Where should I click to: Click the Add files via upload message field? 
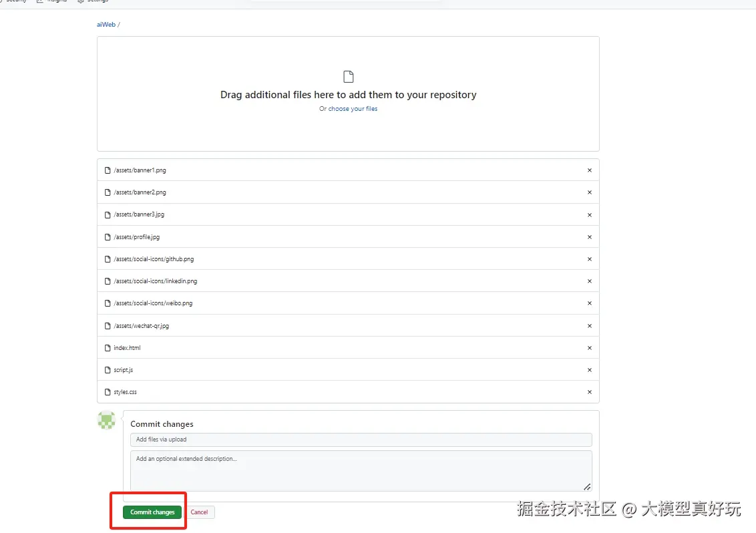[x=361, y=439]
